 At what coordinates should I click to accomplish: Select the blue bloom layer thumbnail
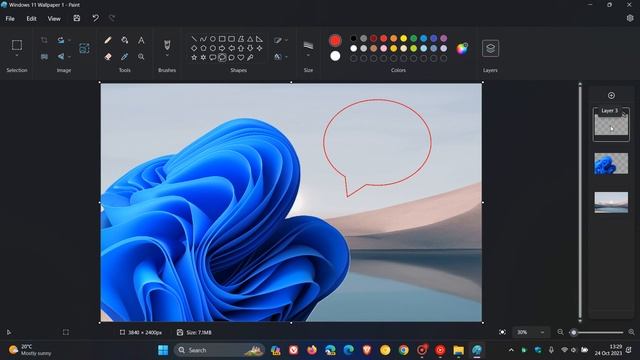tap(611, 163)
